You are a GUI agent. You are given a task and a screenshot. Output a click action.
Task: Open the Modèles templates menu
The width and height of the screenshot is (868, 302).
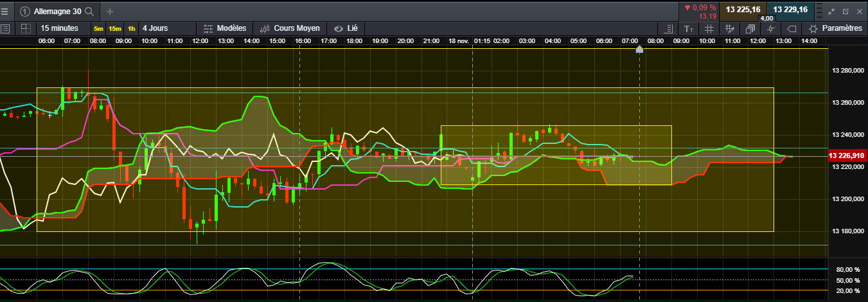tap(225, 28)
